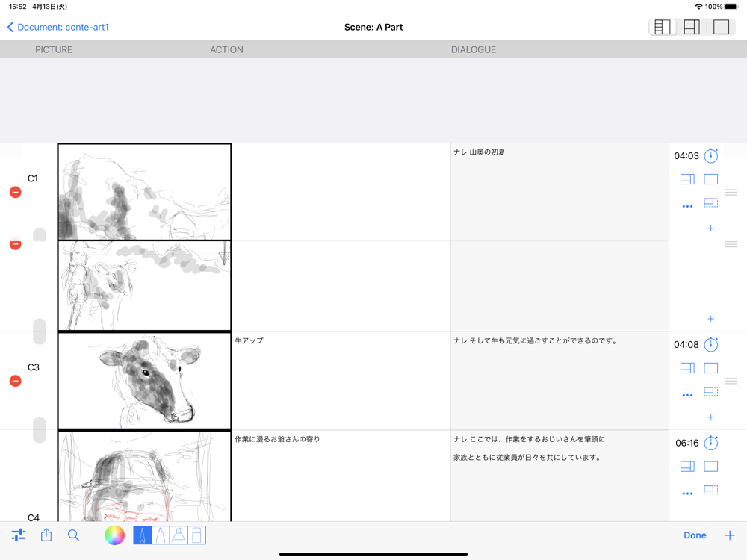Add a panel below second C1 row
Screen dimensions: 747x560
pos(711,319)
